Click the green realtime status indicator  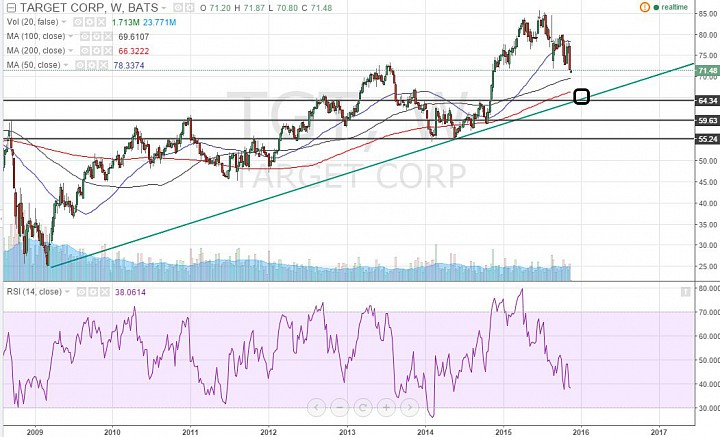[671, 7]
